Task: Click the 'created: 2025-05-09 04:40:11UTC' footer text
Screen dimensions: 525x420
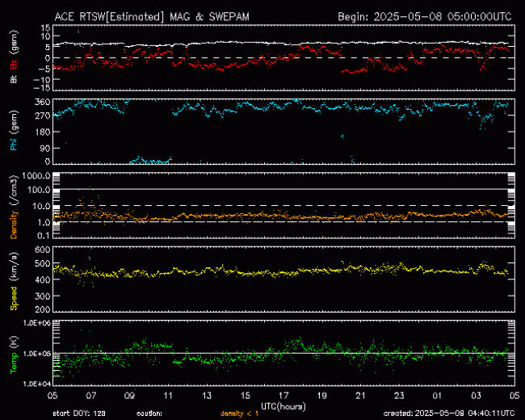Action: click(449, 414)
